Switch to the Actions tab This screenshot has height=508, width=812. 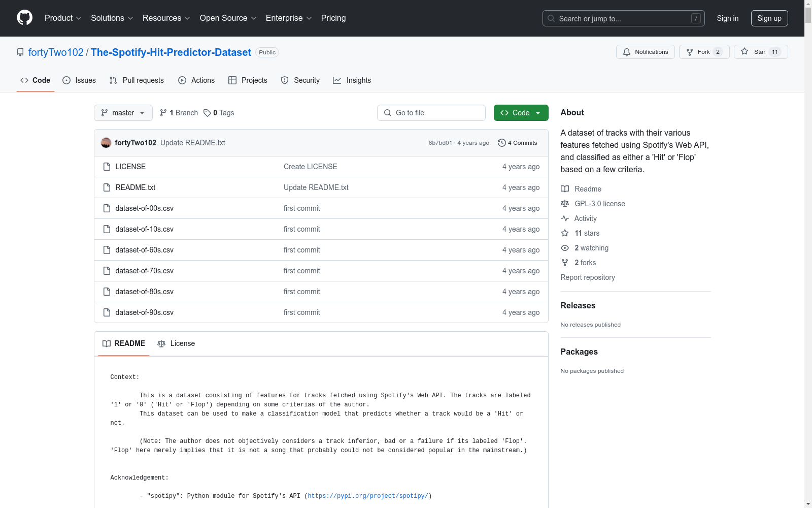[196, 80]
